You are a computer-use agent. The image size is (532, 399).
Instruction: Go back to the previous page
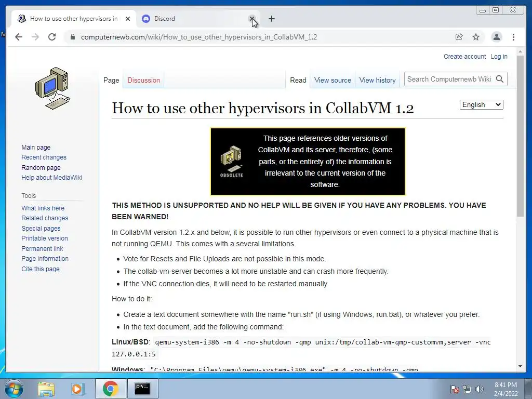tap(19, 37)
